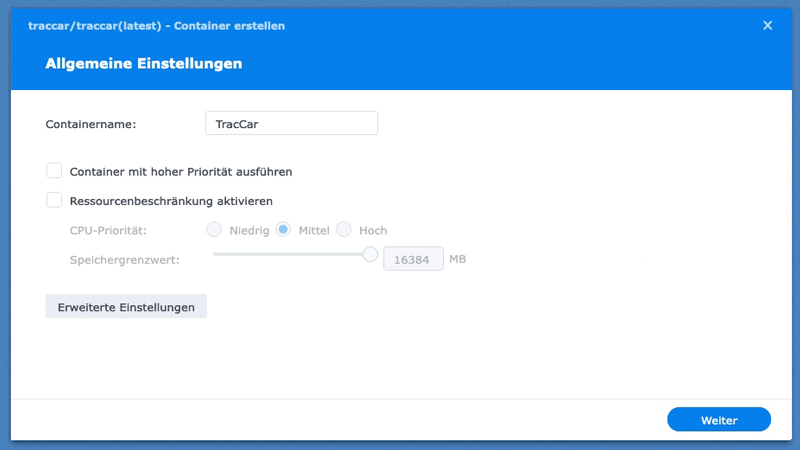This screenshot has width=800, height=450.
Task: Select Niedrig CPU priority radio button
Action: click(x=214, y=230)
